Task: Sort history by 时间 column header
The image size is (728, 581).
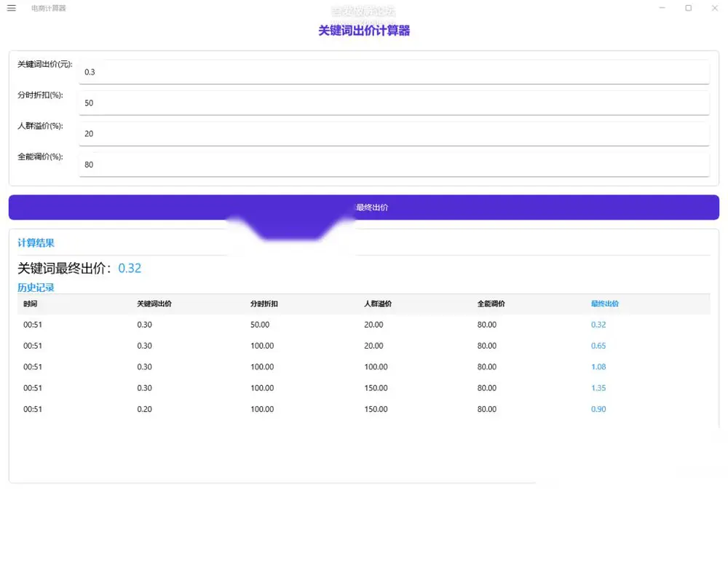Action: [30, 304]
